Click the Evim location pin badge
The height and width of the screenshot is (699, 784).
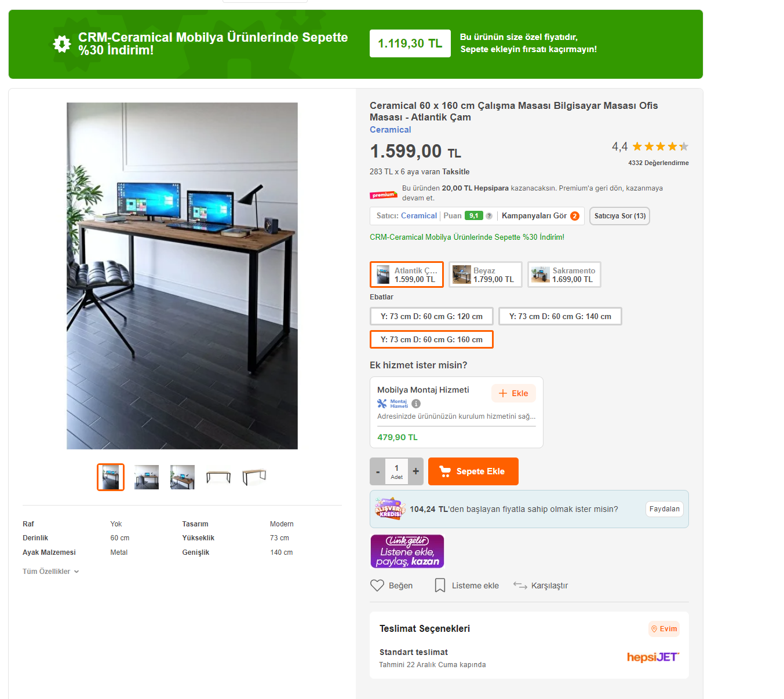[x=664, y=629]
